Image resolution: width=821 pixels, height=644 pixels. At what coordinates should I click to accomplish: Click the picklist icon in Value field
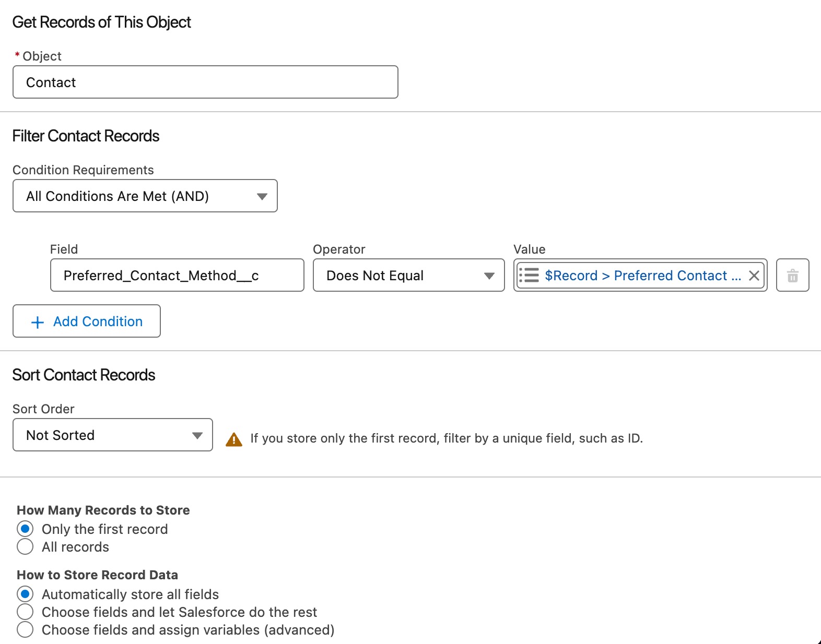pyautogui.click(x=529, y=275)
